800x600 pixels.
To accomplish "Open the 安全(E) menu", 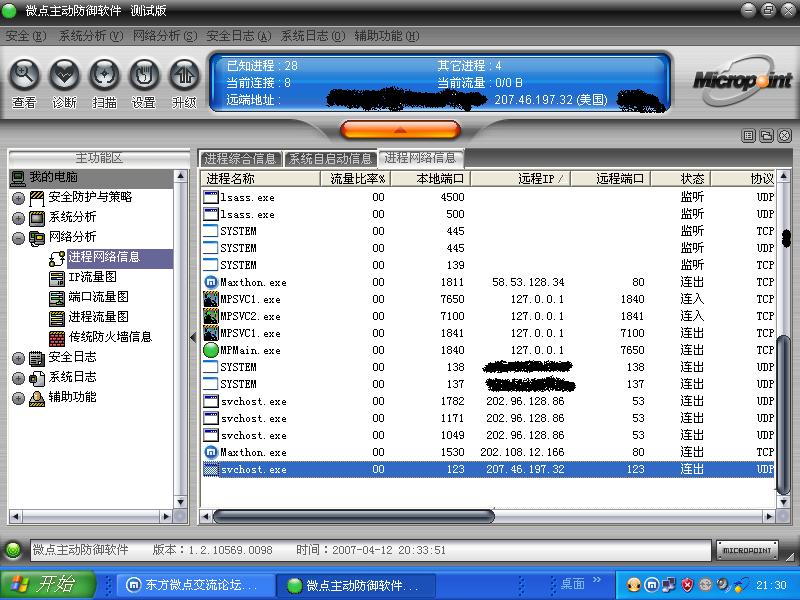I will point(26,36).
